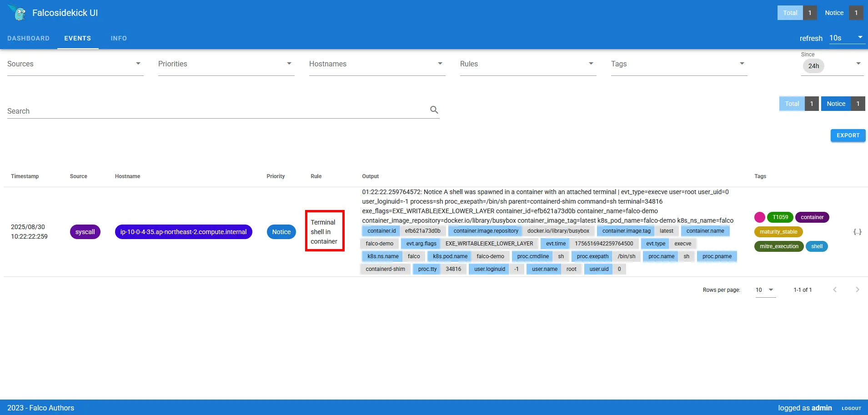The height and width of the screenshot is (415, 868).
Task: Select the Notice priority badge in row
Action: tap(281, 232)
